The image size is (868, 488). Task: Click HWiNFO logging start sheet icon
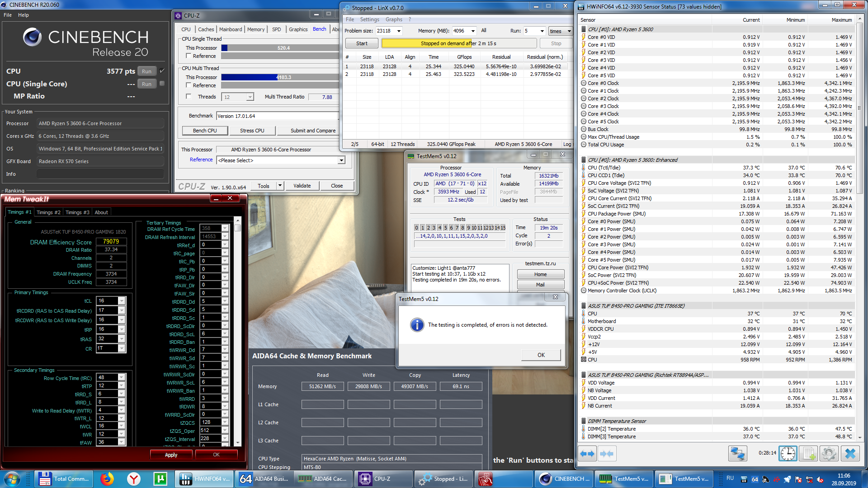[x=808, y=454]
